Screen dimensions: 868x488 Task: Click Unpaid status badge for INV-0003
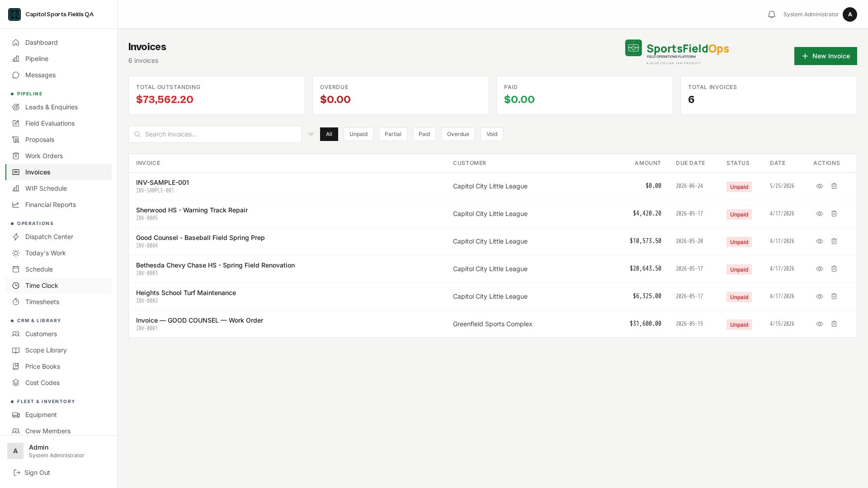(x=739, y=269)
